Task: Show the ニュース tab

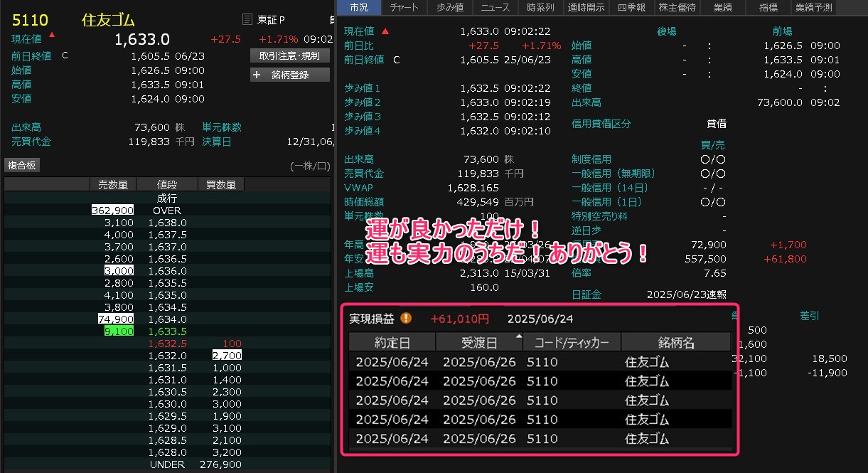Action: 495,7
